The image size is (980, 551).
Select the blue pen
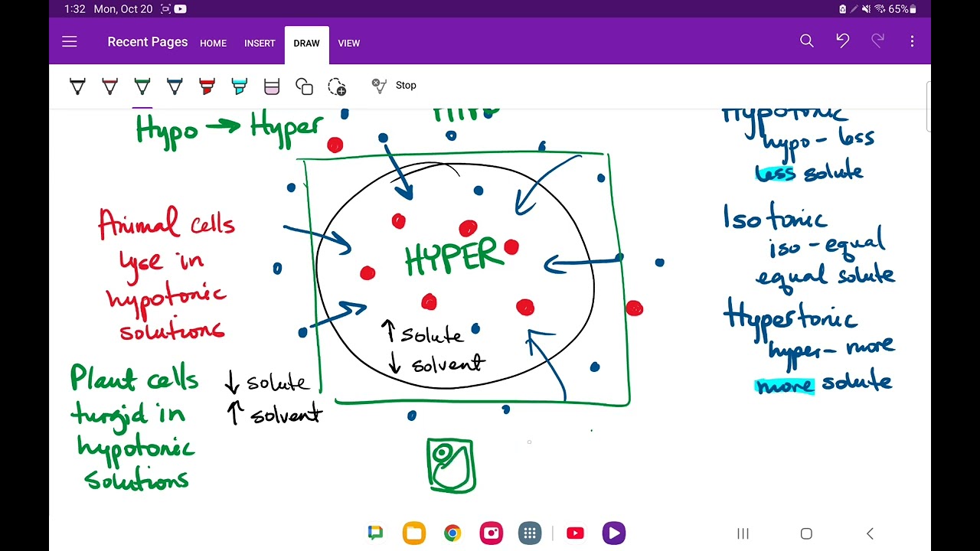pos(175,86)
